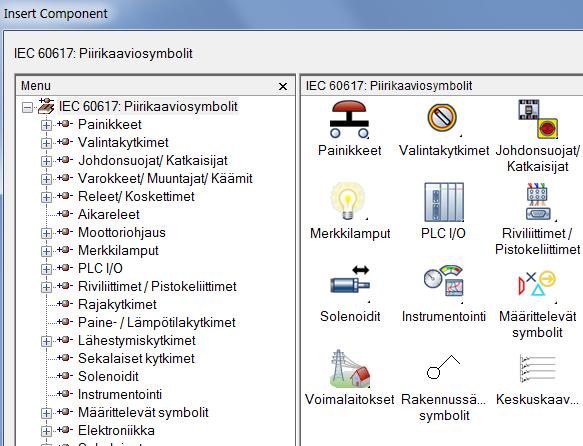Image resolution: width=583 pixels, height=446 pixels.
Task: Open the Valintakytkimet selector switch icon
Action: click(442, 118)
